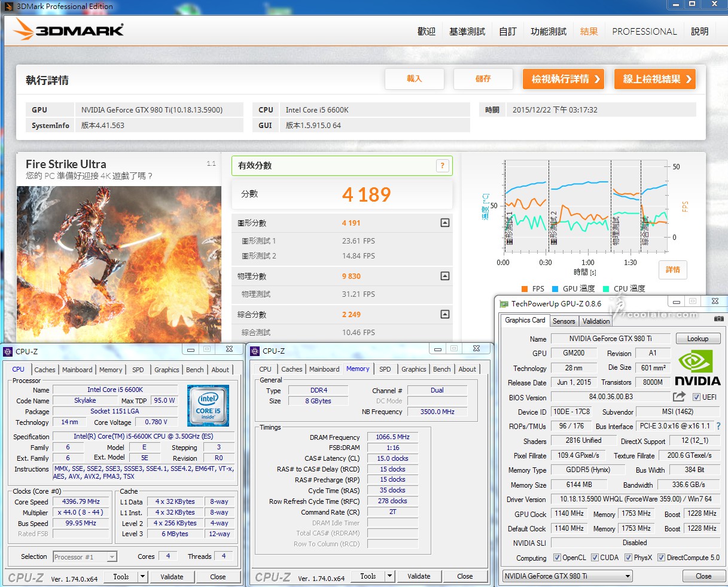This screenshot has width=728, height=587.
Task: Open the 自訂 tab
Action: (x=508, y=31)
